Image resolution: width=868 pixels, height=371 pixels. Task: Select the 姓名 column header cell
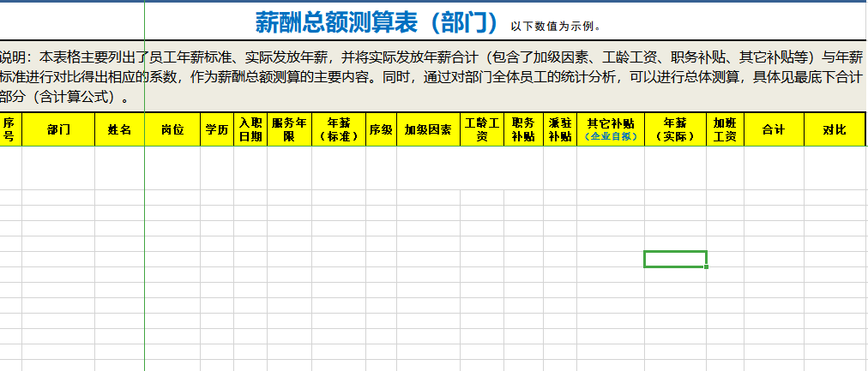[119, 129]
